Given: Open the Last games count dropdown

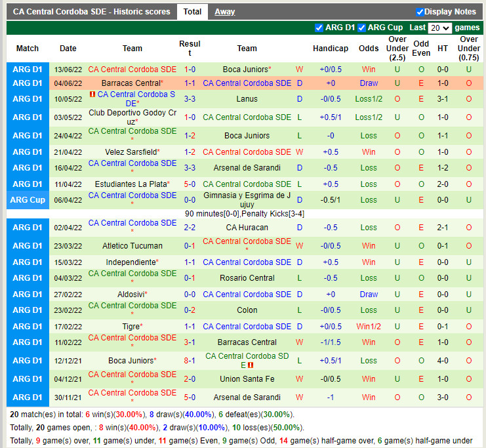Looking at the screenshot, I should click(x=439, y=28).
